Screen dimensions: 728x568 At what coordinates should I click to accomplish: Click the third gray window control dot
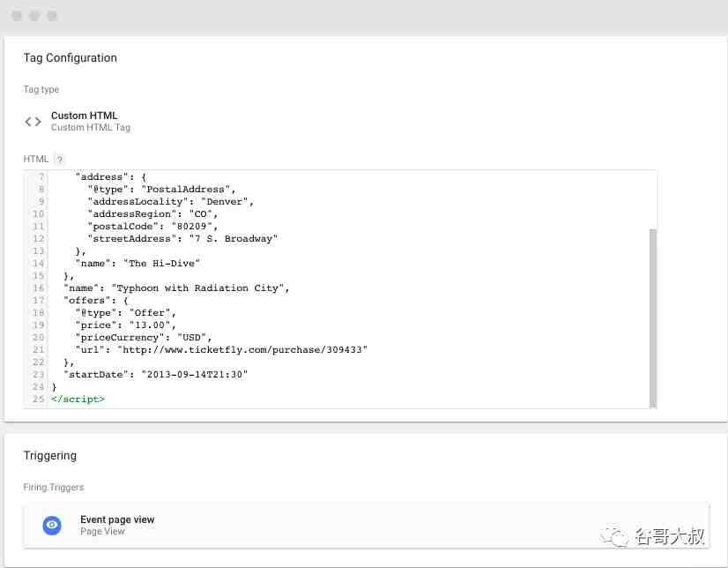pyautogui.click(x=52, y=16)
